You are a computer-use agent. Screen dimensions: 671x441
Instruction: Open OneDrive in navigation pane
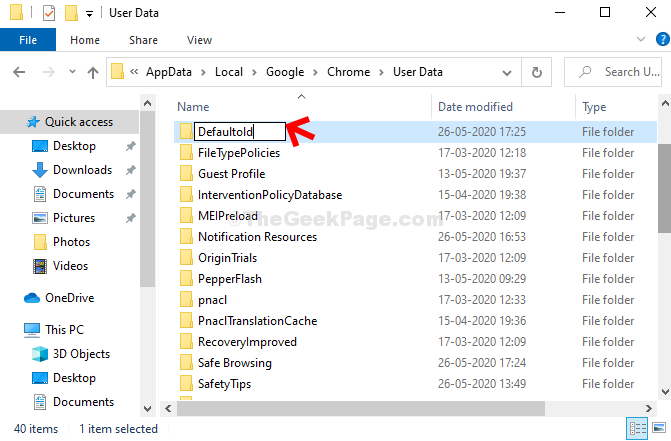pos(69,298)
